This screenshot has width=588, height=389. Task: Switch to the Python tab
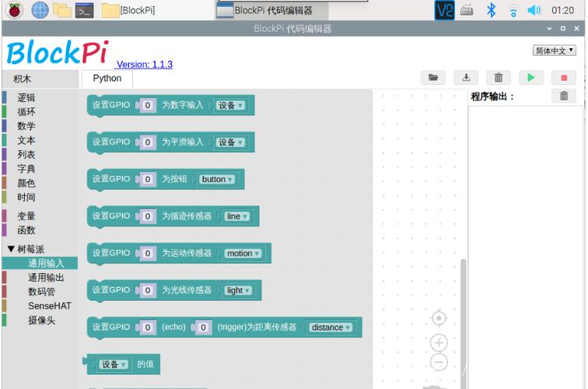click(x=107, y=79)
